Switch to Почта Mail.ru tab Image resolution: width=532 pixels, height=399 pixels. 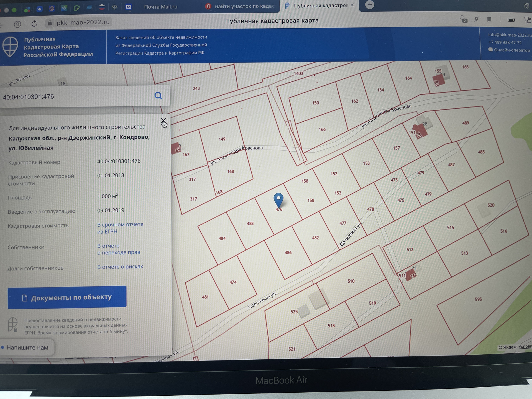(x=160, y=7)
